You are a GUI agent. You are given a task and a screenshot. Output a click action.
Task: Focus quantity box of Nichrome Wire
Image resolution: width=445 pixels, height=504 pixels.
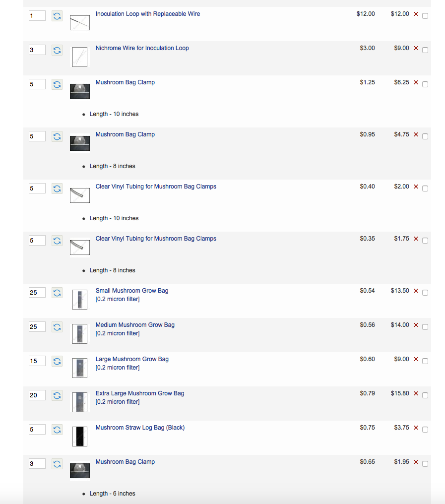[x=37, y=50]
